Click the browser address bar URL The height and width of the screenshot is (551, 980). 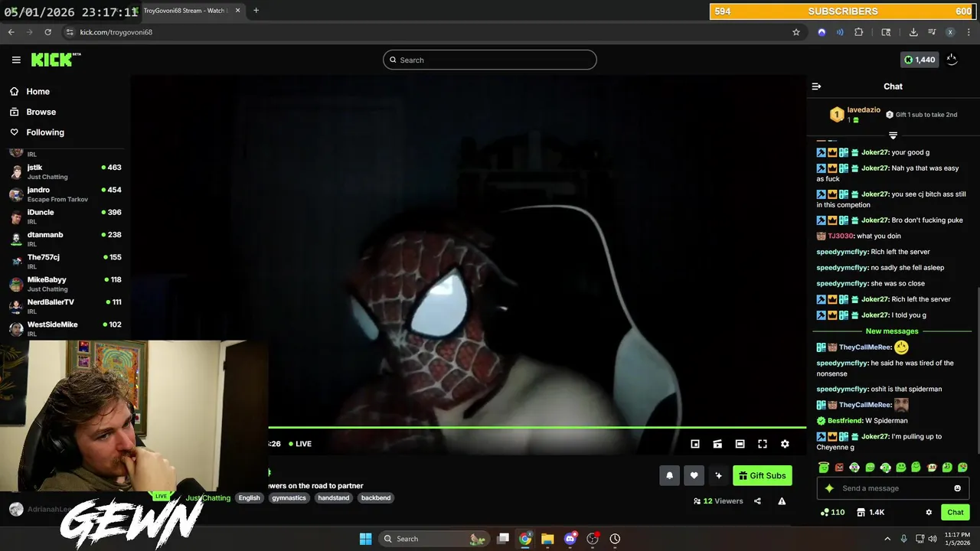[x=116, y=32]
